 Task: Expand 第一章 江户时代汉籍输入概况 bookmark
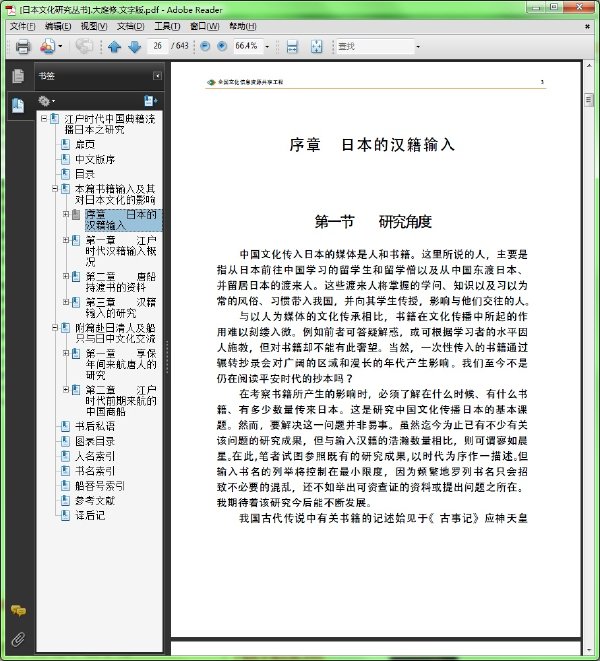[x=65, y=240]
